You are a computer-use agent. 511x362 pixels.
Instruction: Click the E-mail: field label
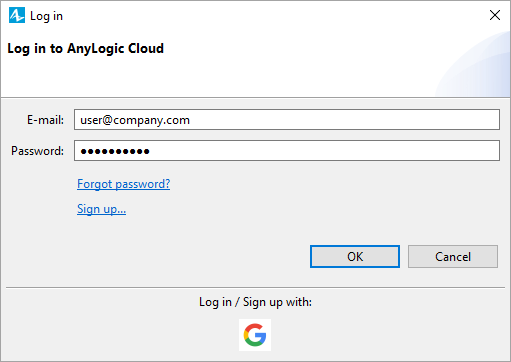(45, 120)
